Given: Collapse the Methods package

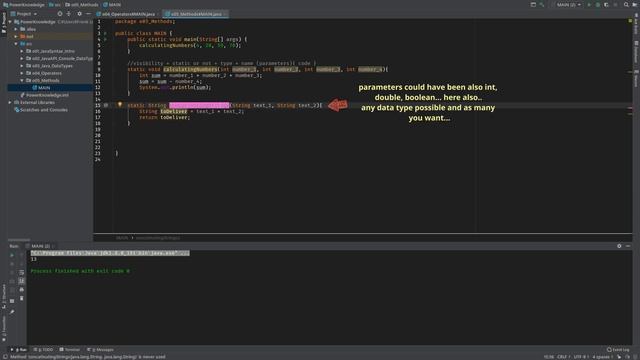Looking at the screenshot, I should [22, 80].
